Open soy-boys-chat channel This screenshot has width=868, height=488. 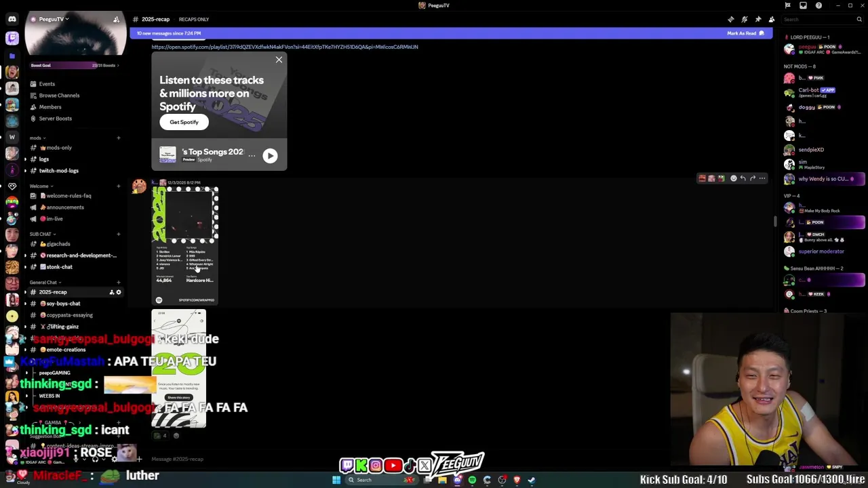click(63, 304)
